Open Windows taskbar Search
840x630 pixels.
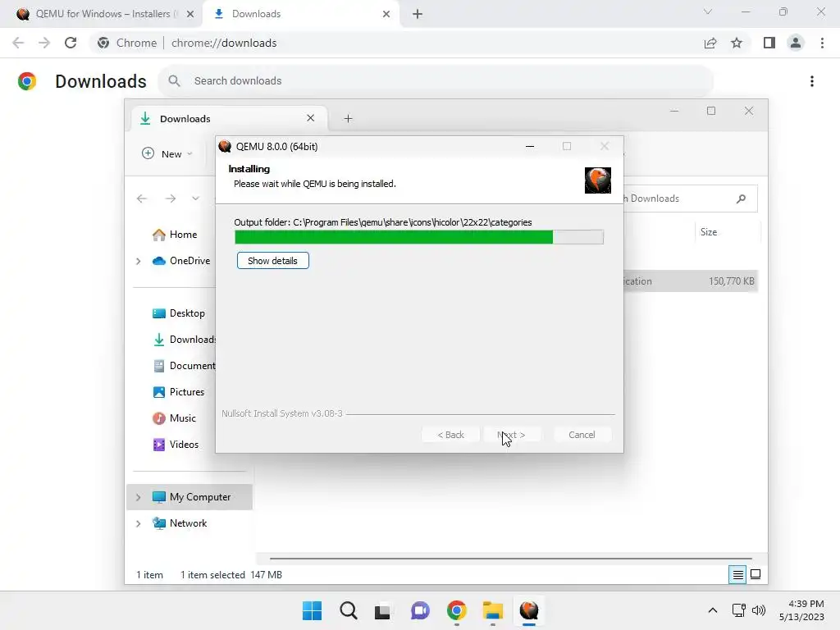coord(348,610)
